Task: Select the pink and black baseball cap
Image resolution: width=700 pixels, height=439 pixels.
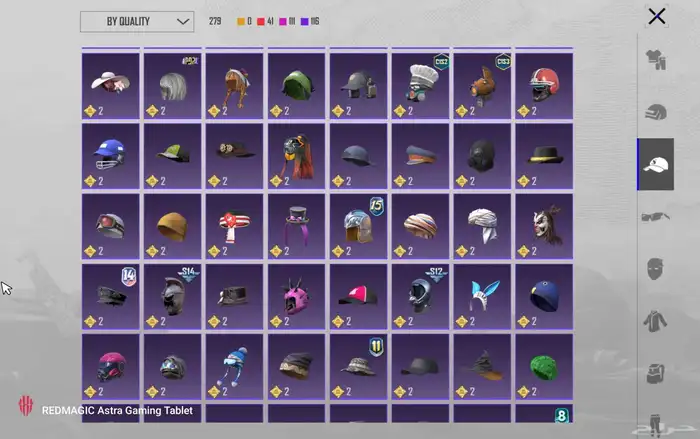Action: point(358,296)
